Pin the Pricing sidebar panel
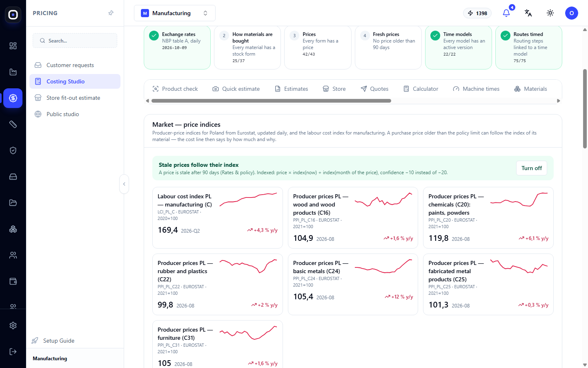The height and width of the screenshot is (368, 588). point(111,13)
